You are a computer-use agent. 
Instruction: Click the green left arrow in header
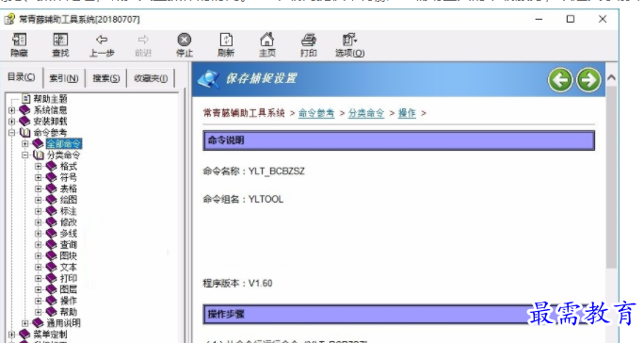(x=560, y=80)
